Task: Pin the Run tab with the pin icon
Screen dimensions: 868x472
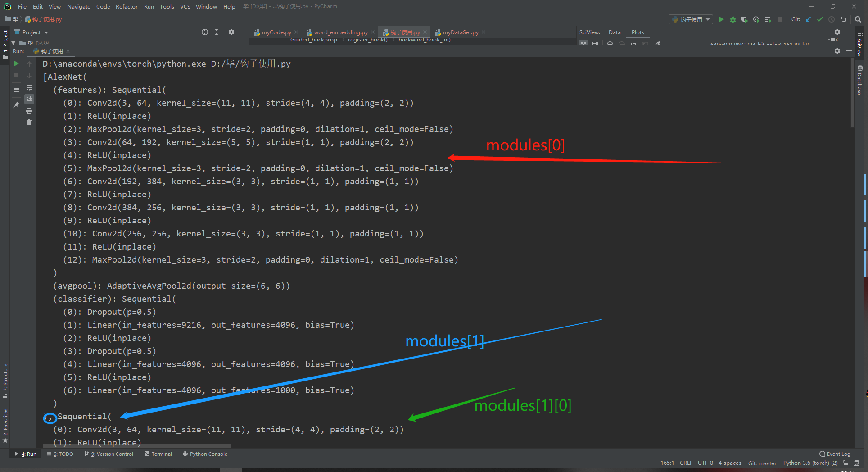Action: pos(16,104)
